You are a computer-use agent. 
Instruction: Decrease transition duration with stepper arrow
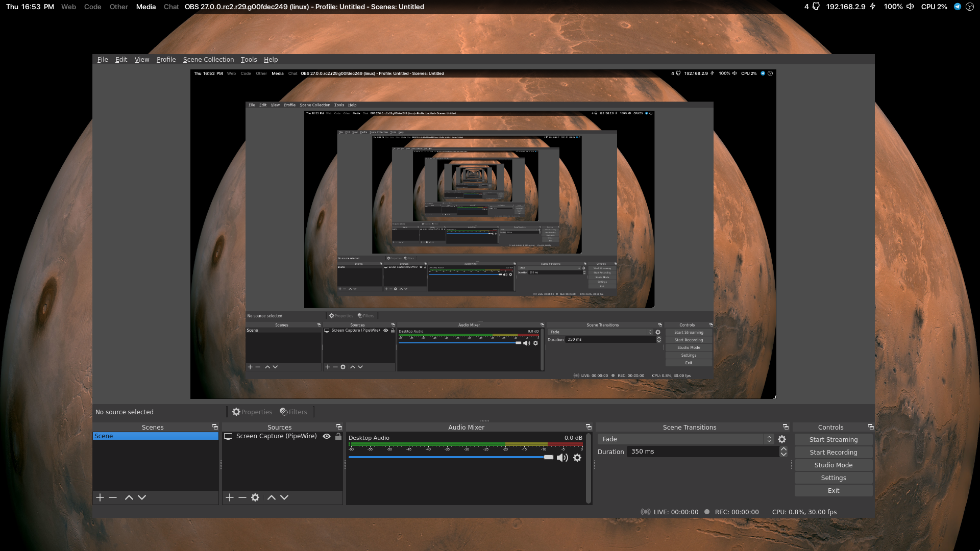click(783, 455)
